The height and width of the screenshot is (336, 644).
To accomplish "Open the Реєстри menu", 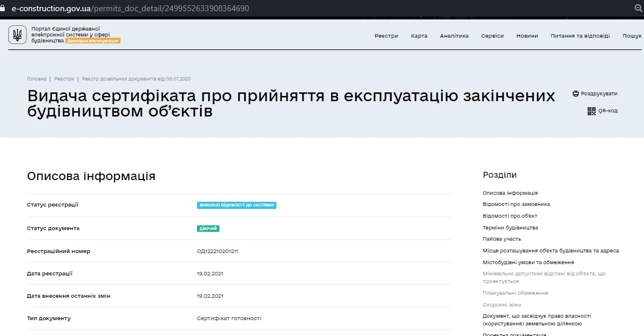I will [x=386, y=36].
